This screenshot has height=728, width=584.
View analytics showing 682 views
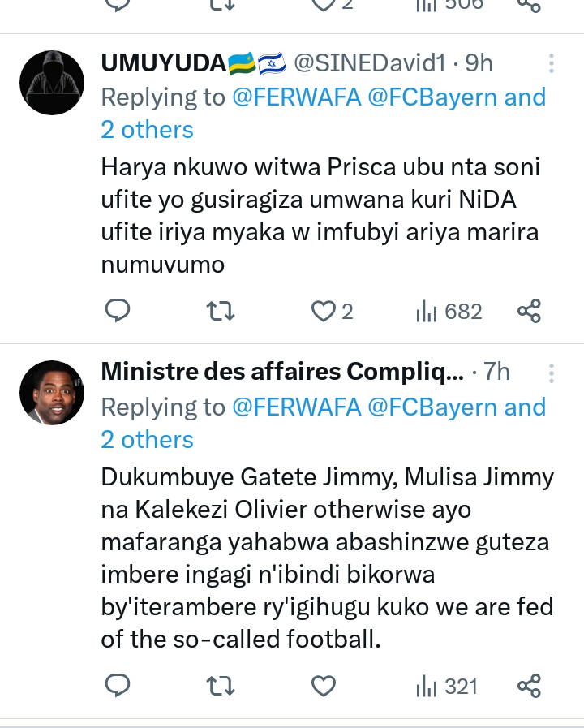tap(449, 311)
